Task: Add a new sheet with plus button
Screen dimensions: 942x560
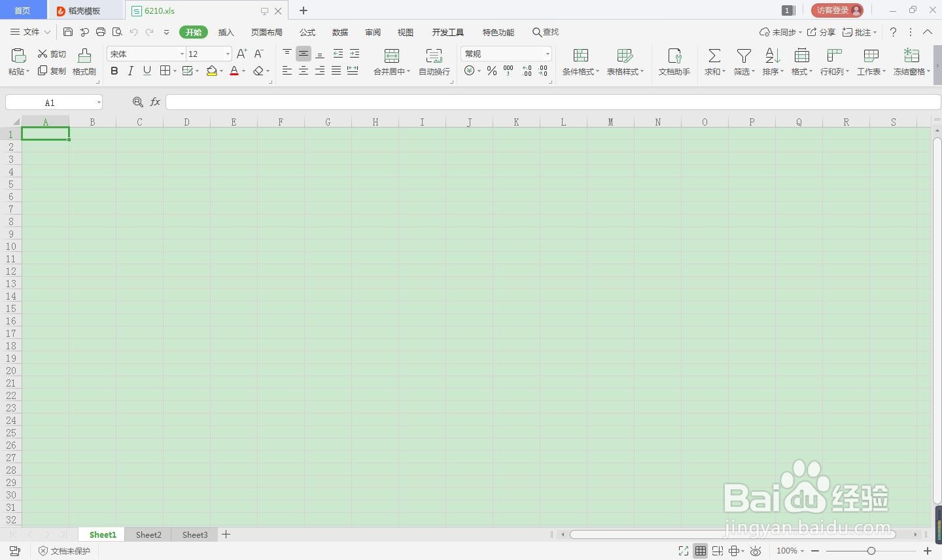Action: click(x=226, y=534)
